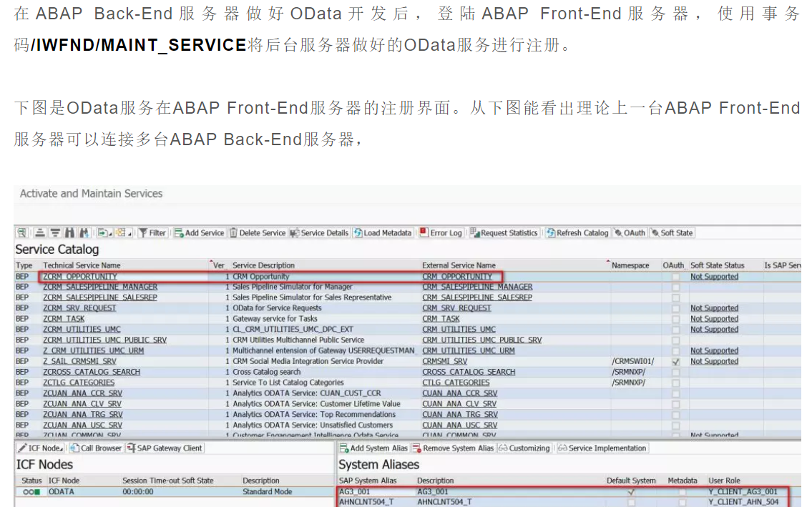The height and width of the screenshot is (507, 812).
Task: Open ZCRM_UTILITIES_UMC_PUBLIC_SRV technical service link
Action: tap(104, 340)
